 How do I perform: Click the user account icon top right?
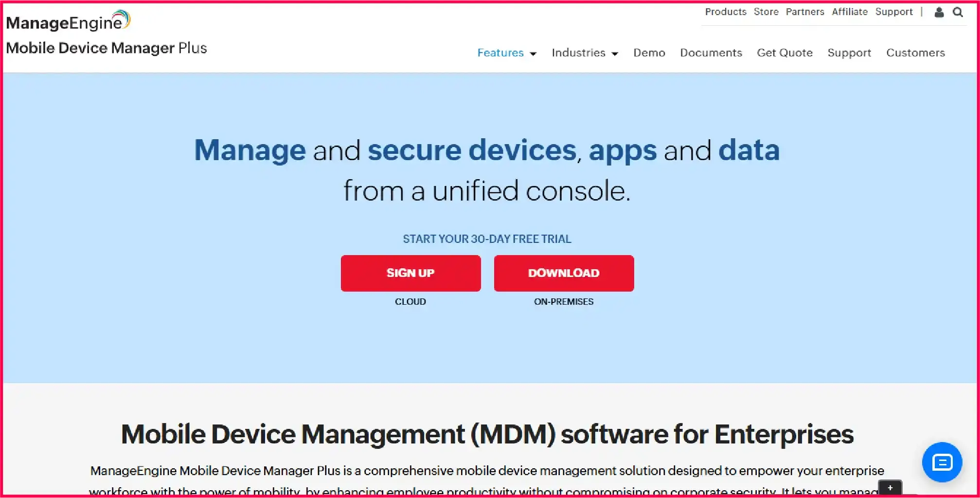click(x=938, y=12)
